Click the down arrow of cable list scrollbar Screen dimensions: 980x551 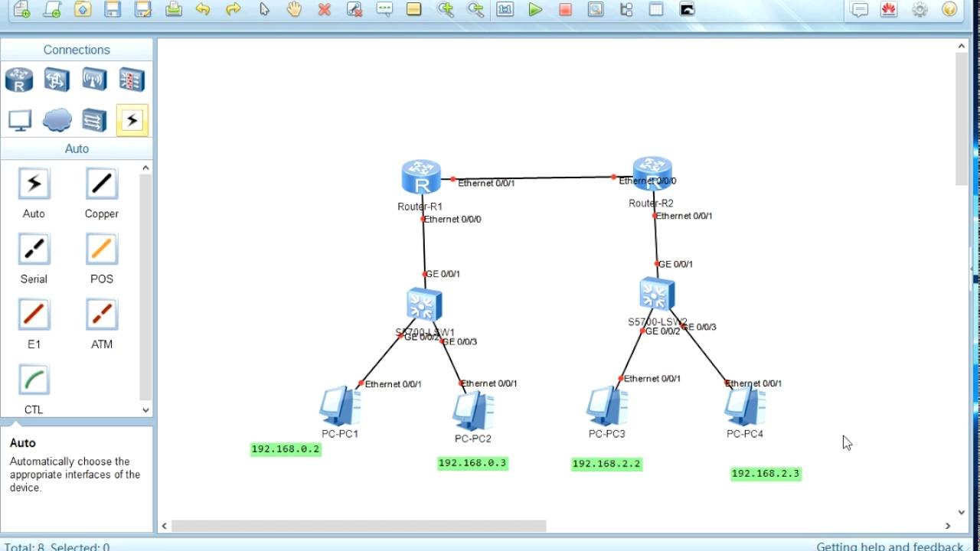tap(145, 409)
